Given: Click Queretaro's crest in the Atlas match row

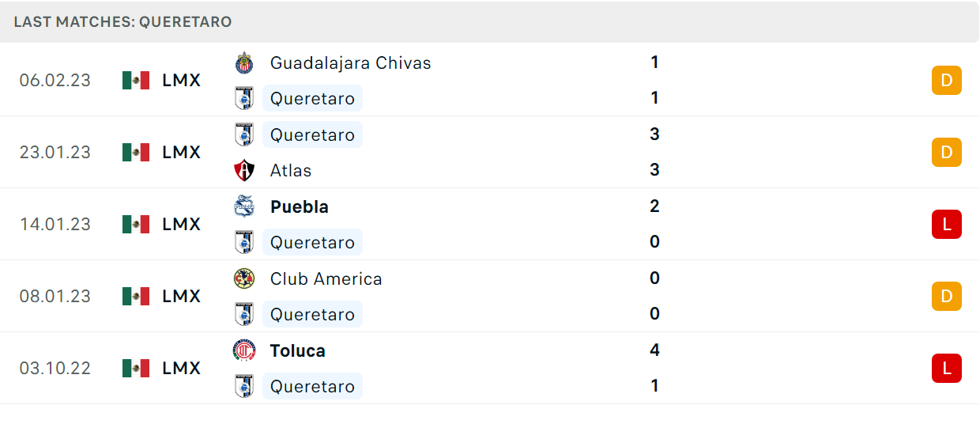Looking at the screenshot, I should tap(244, 134).
